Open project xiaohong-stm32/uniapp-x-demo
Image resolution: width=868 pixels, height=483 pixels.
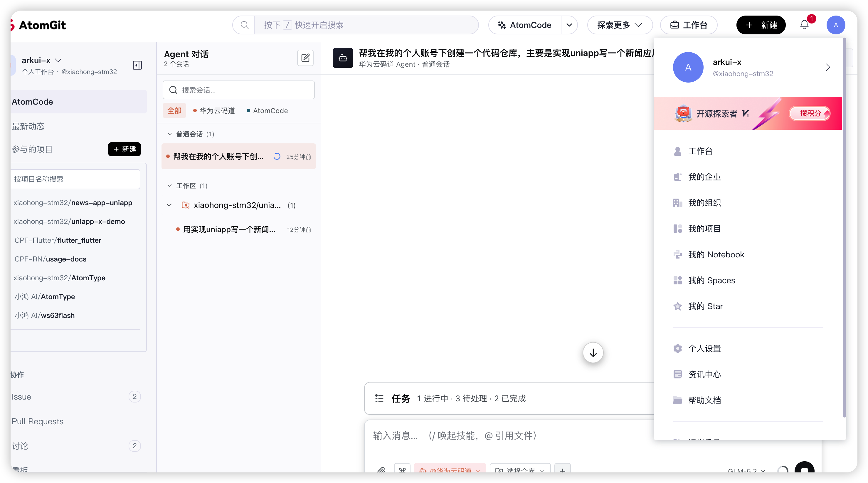(69, 222)
